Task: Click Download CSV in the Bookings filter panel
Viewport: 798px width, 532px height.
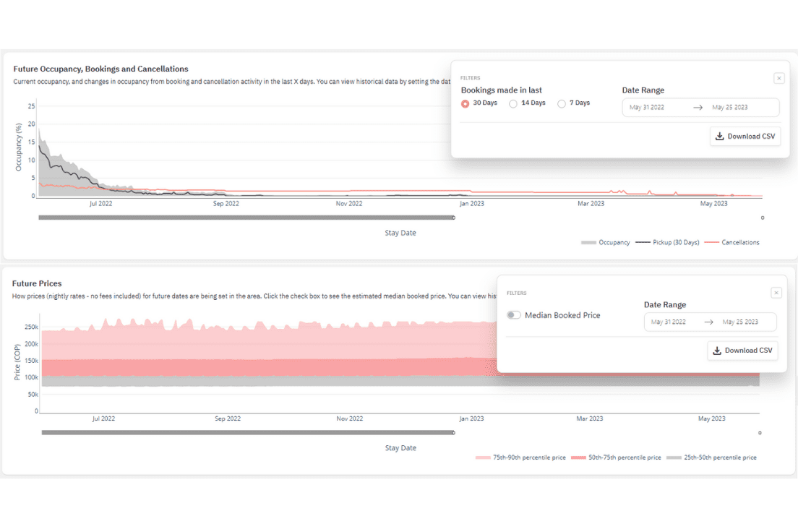Action: 745,136
